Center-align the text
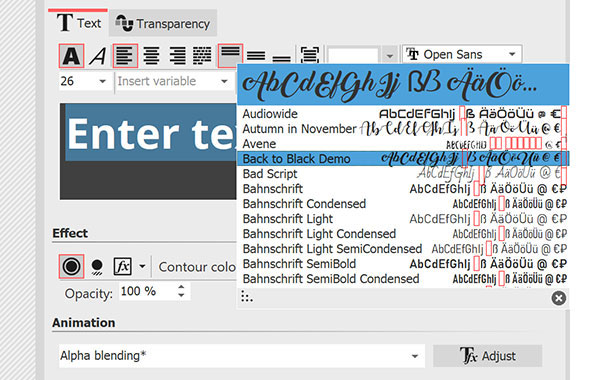Image resolution: width=600 pixels, height=380 pixels. tap(152, 56)
